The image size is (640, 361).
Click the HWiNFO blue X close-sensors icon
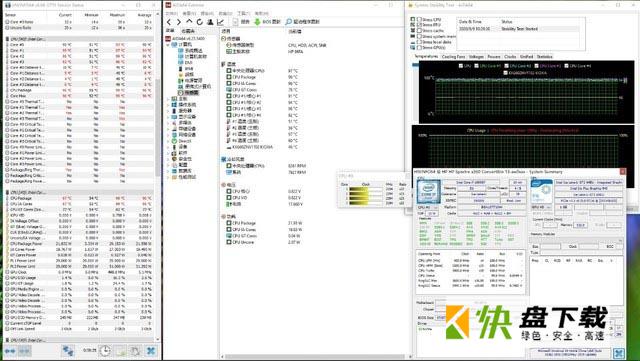pyautogui.click(x=151, y=350)
